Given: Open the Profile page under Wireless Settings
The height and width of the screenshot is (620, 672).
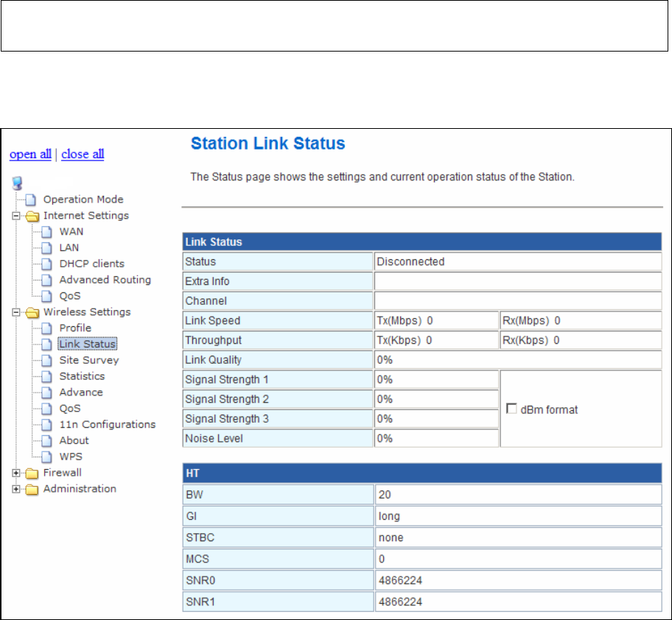Looking at the screenshot, I should pyautogui.click(x=75, y=328).
